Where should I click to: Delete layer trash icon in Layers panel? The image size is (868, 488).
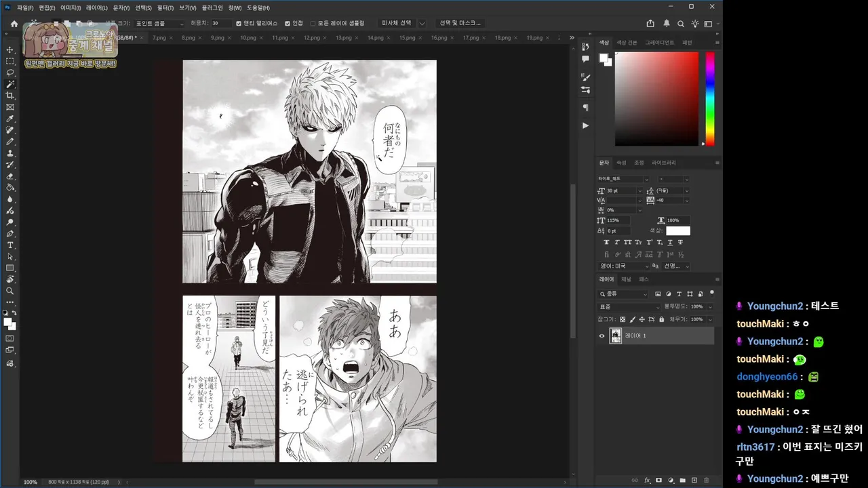pos(706,481)
